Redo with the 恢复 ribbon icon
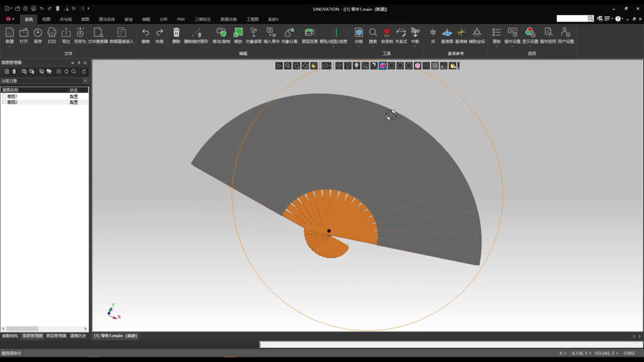This screenshot has height=362, width=644. (159, 33)
